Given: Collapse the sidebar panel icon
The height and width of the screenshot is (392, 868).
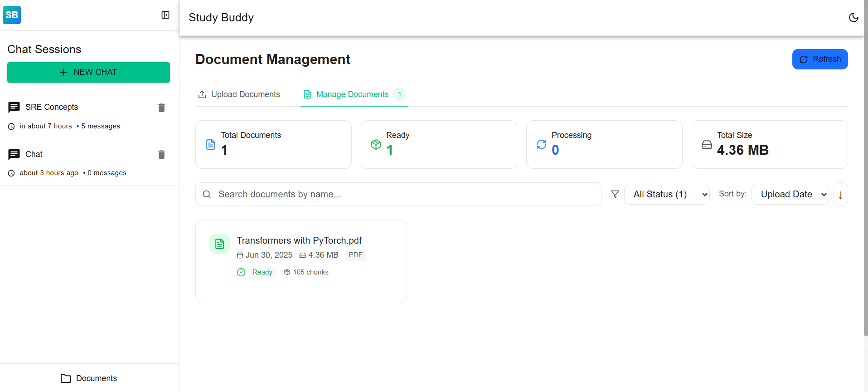Looking at the screenshot, I should coord(165,15).
